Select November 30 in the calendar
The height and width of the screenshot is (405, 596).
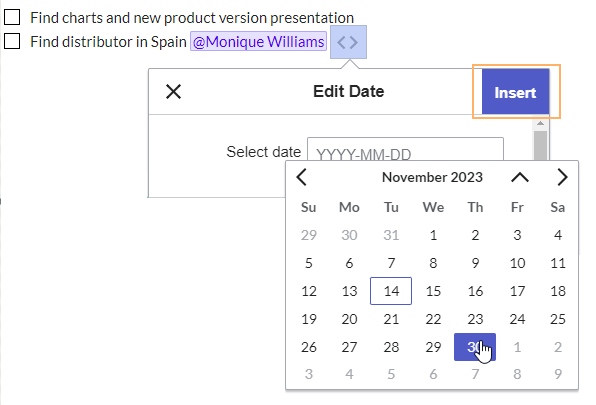point(475,347)
